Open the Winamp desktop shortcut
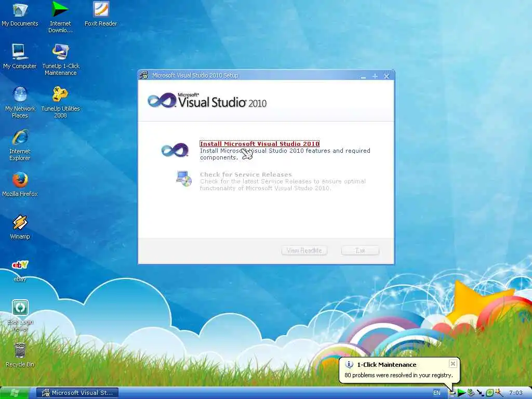 point(20,228)
